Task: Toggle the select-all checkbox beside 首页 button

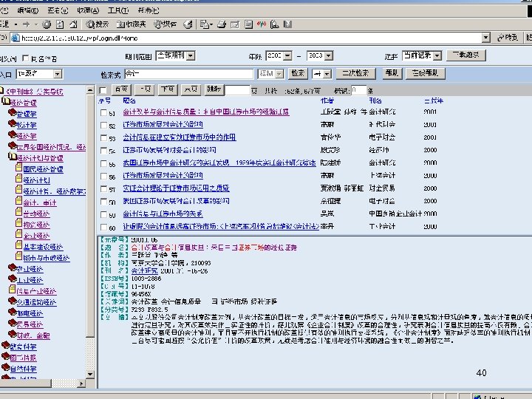Action: click(x=103, y=90)
